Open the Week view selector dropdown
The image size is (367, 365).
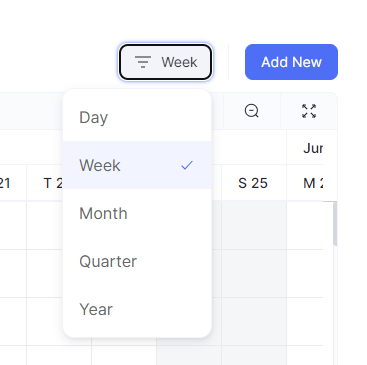(x=165, y=62)
